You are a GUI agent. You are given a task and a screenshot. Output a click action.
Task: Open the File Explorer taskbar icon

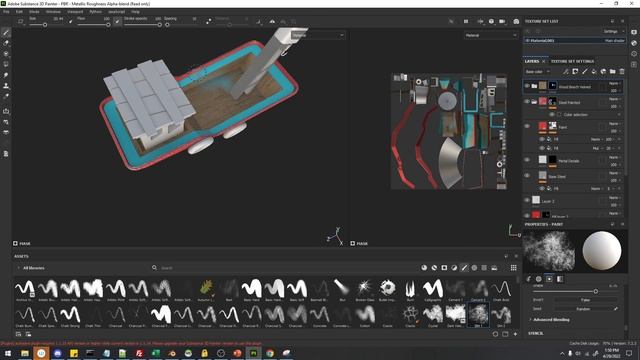pyautogui.click(x=25, y=353)
